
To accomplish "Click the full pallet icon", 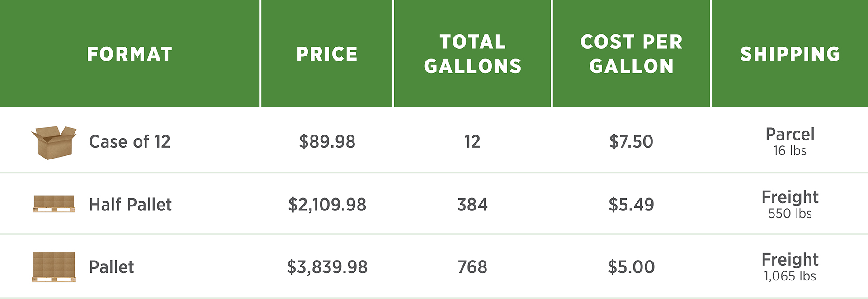I will pyautogui.click(x=54, y=267).
